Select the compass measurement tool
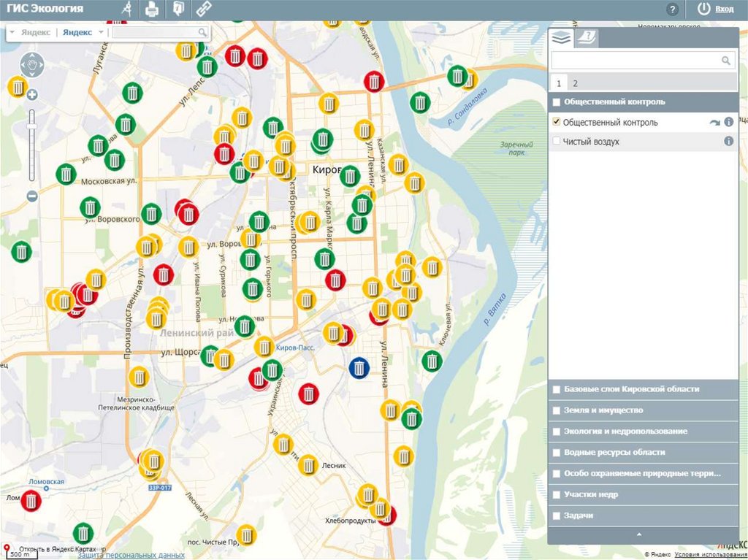The image size is (748, 560). pyautogui.click(x=126, y=9)
